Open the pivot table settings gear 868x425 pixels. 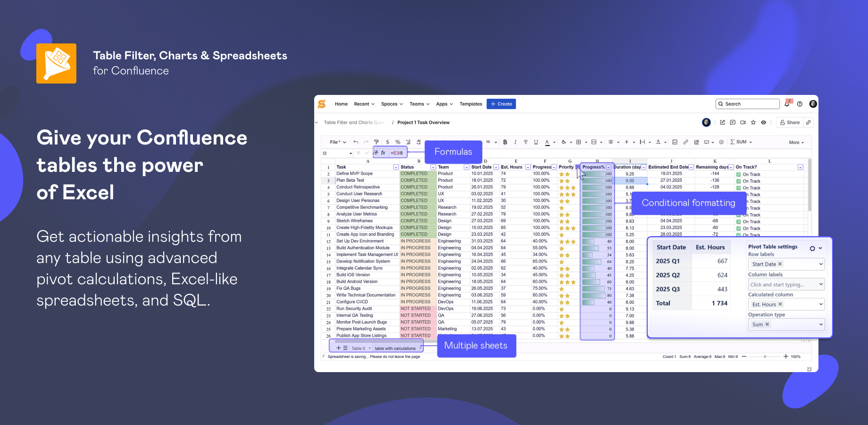point(812,248)
